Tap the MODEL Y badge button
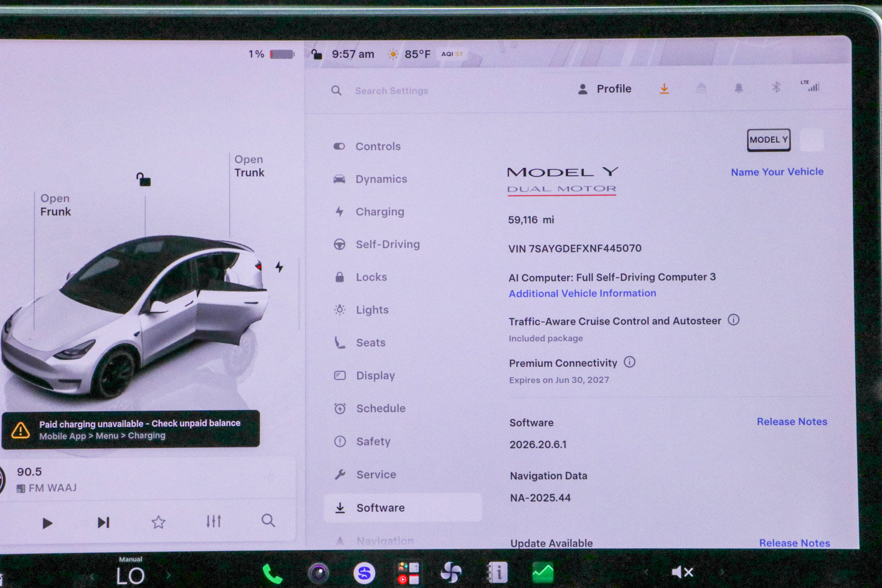This screenshot has height=588, width=882. click(x=768, y=140)
